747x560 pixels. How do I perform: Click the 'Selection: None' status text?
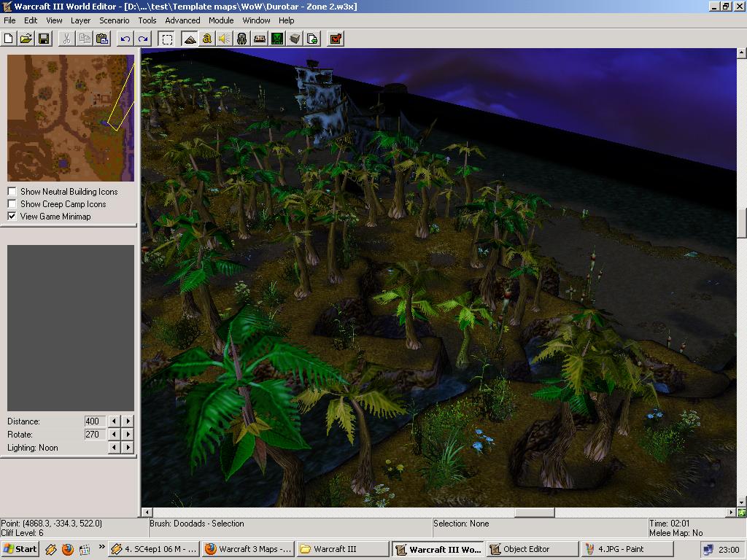pyautogui.click(x=461, y=524)
